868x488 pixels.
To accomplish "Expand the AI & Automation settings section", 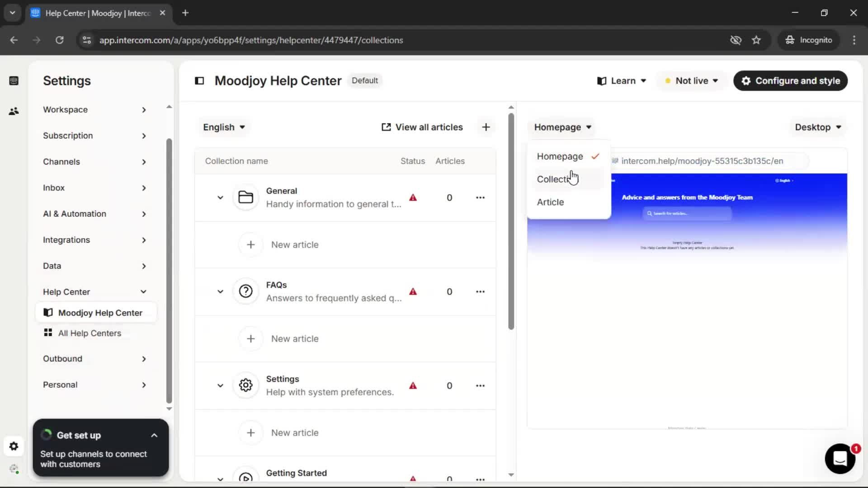I will tap(95, 214).
